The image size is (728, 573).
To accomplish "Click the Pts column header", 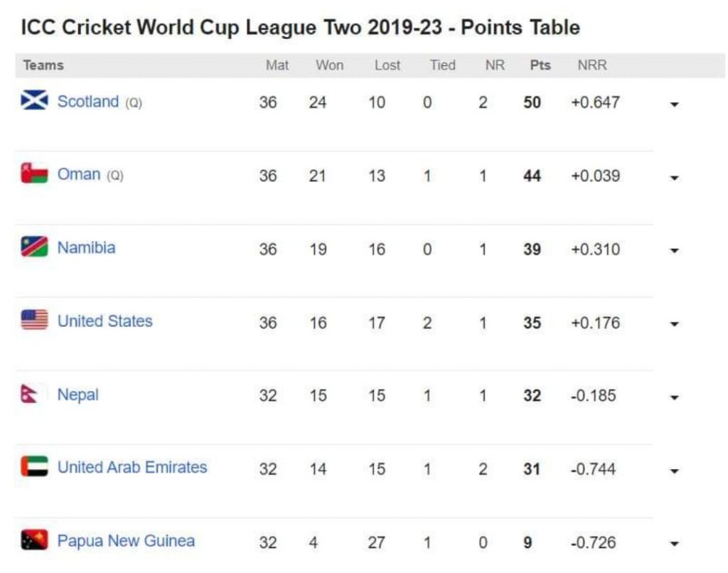I will (540, 65).
